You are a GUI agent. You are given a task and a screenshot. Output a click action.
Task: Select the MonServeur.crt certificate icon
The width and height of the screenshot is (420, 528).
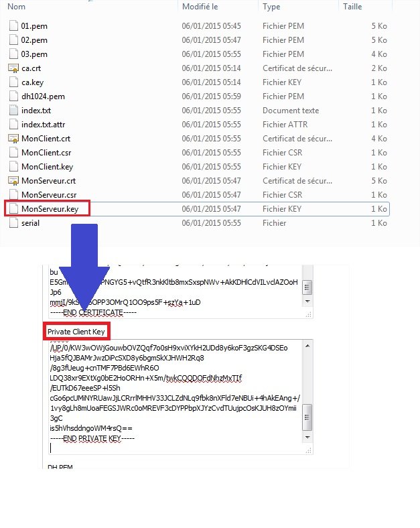pyautogui.click(x=13, y=181)
